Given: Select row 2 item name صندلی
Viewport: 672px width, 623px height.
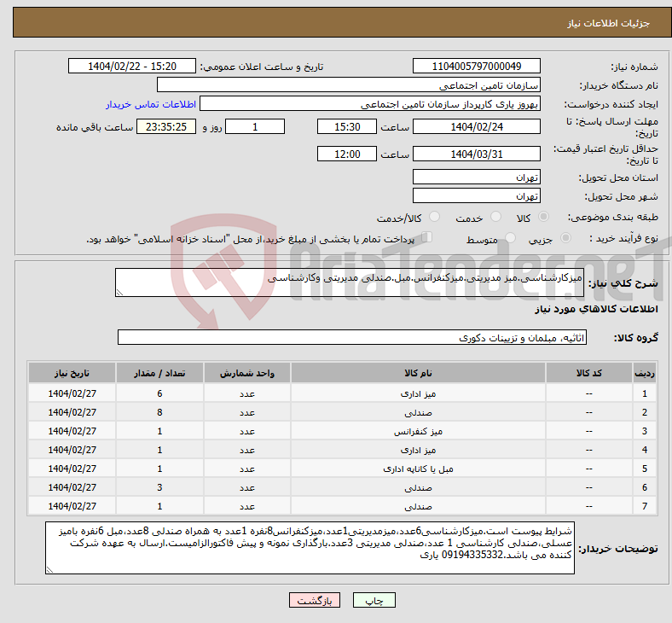Looking at the screenshot, I should click(418, 412).
